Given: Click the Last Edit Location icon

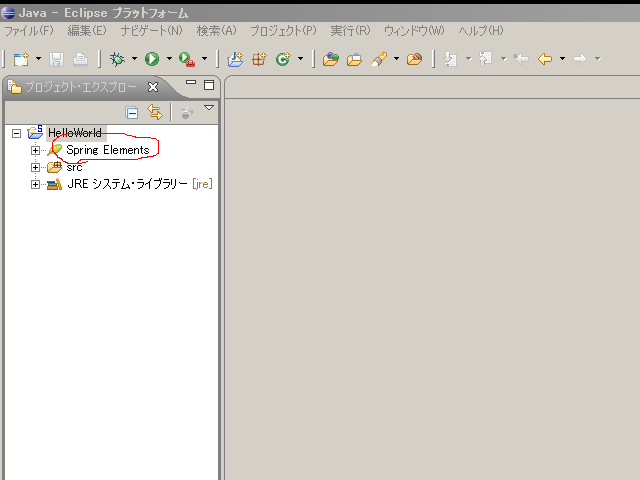Looking at the screenshot, I should (521, 59).
